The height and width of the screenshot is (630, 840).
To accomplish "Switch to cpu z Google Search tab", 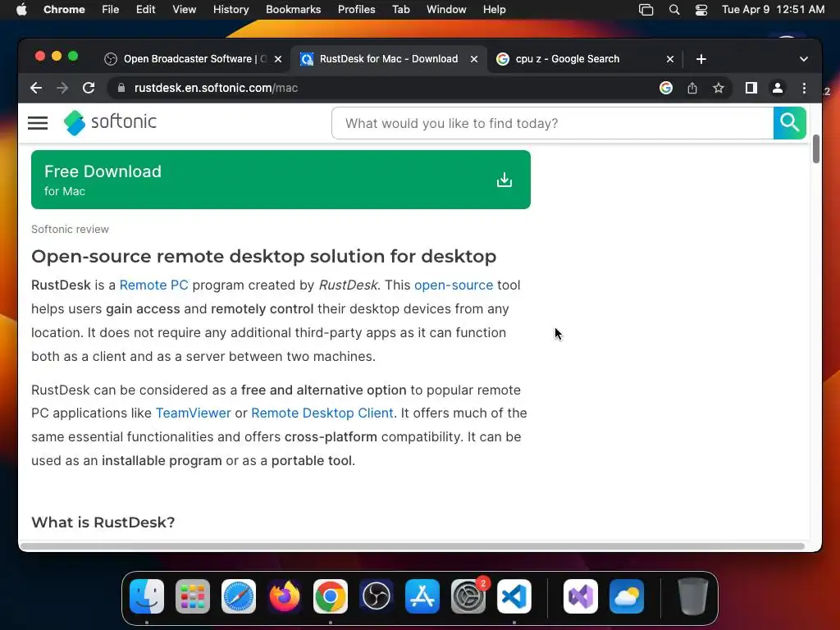I will pyautogui.click(x=584, y=59).
